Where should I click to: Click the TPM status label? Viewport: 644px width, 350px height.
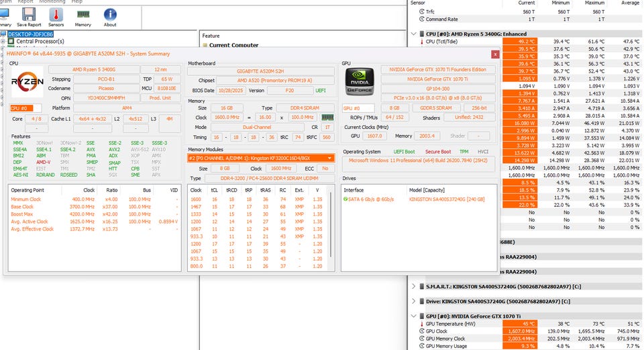(x=464, y=152)
